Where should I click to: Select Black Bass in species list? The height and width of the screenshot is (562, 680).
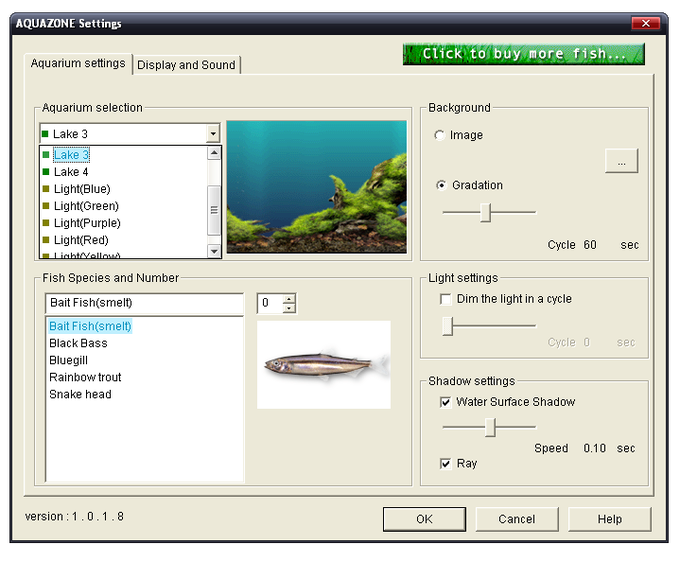point(78,343)
